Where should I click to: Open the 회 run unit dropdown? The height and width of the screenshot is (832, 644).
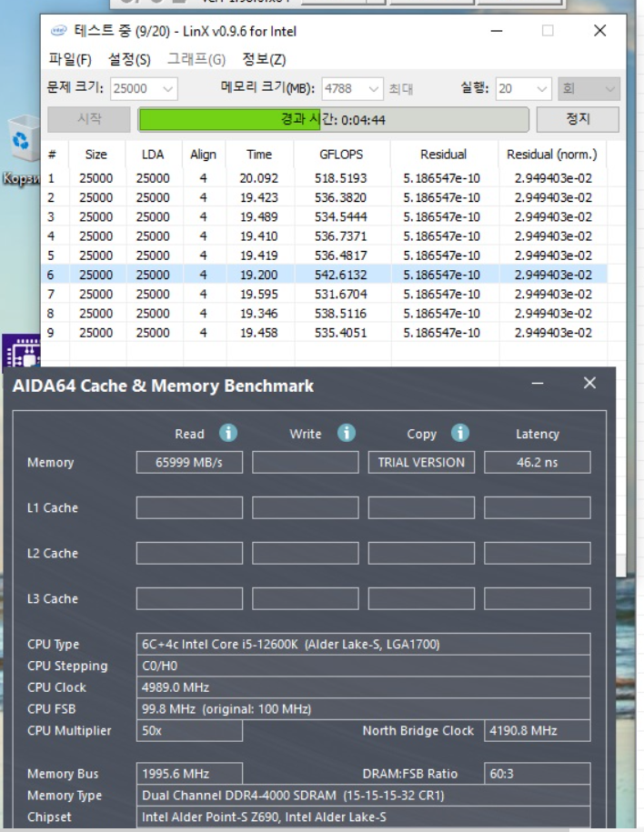click(x=589, y=88)
